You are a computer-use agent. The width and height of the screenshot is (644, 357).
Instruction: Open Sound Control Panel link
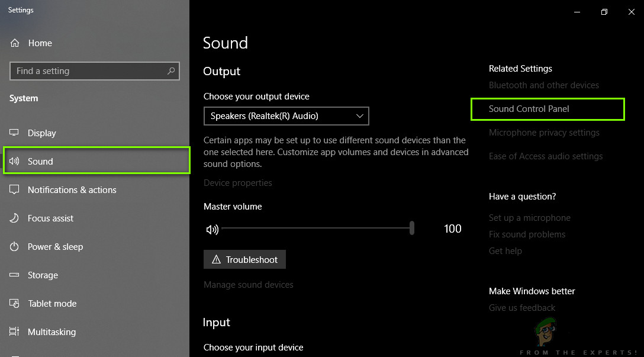tap(529, 109)
